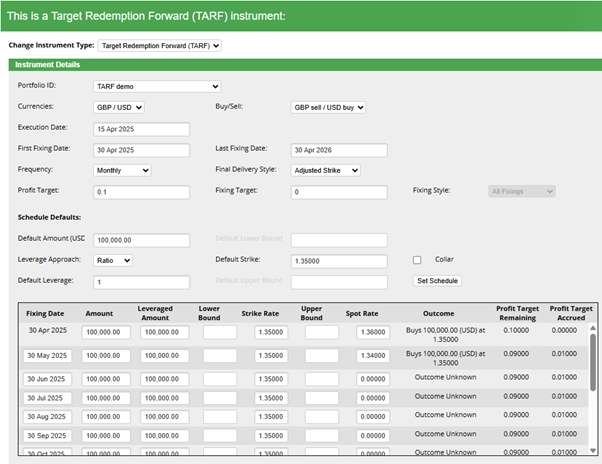Open the Change Instrument Type dropdown

(160, 45)
